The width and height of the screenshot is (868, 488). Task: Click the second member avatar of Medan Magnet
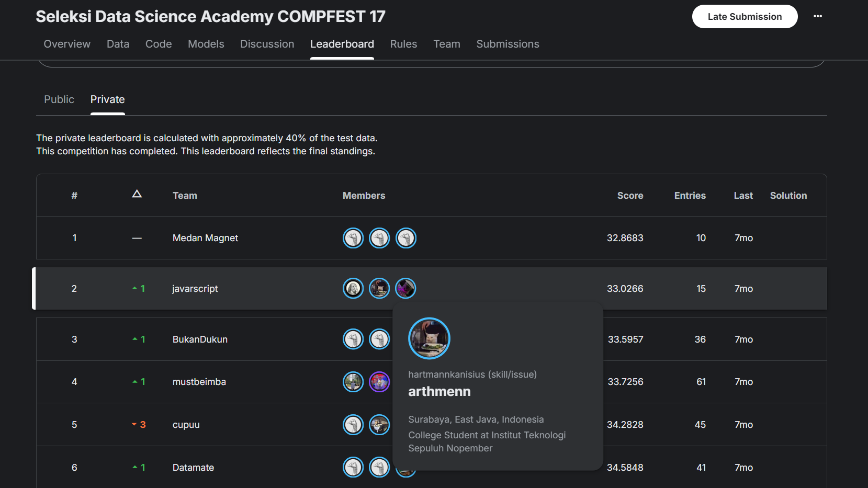pos(379,238)
